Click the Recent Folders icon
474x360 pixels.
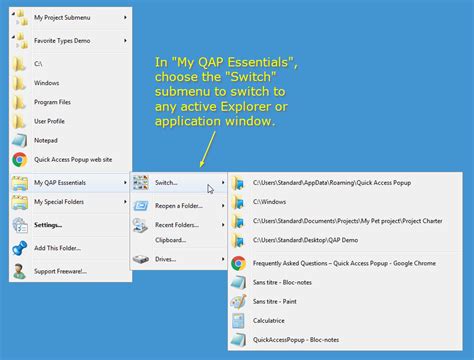pyautogui.click(x=140, y=225)
